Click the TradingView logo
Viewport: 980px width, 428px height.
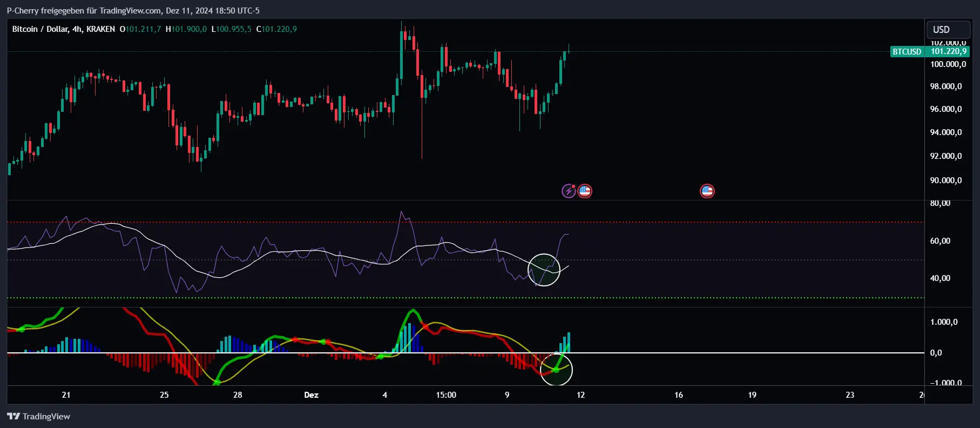pos(38,416)
